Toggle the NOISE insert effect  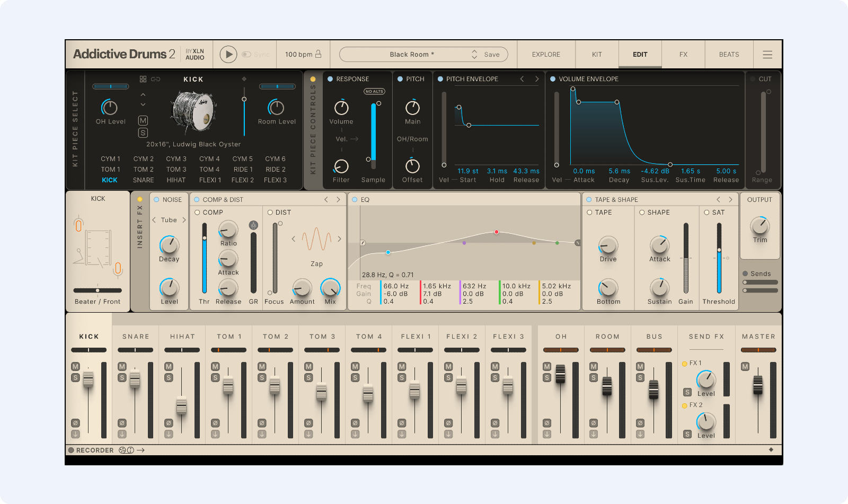point(156,200)
